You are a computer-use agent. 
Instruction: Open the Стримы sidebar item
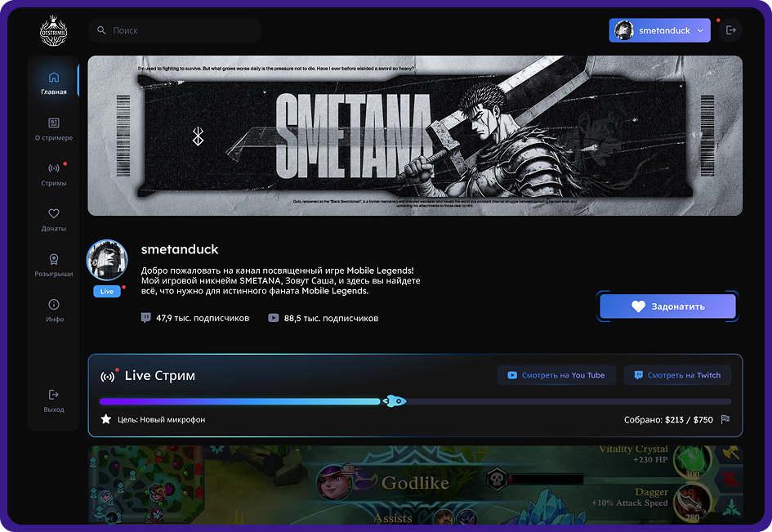[54, 174]
